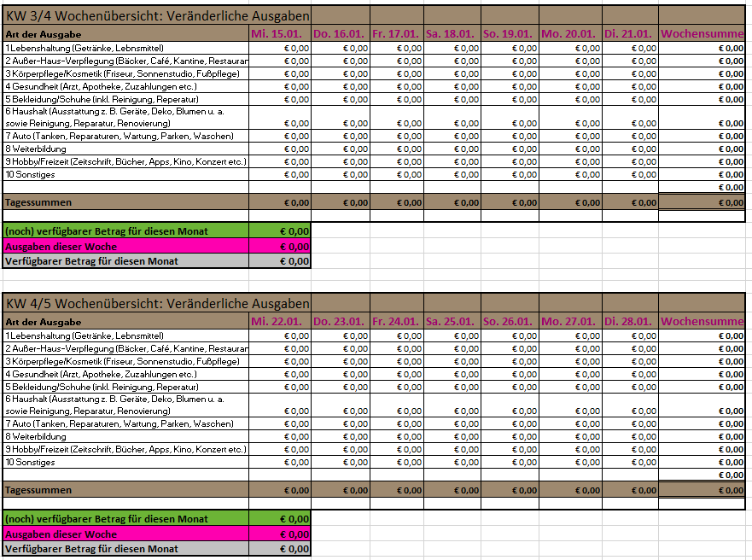Viewport: 752px width, 560px height.
Task: Select the KW 3/4 Wochenübersicht title cell
Action: coord(157,16)
